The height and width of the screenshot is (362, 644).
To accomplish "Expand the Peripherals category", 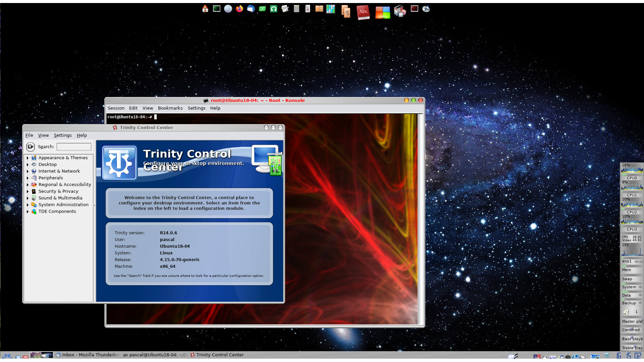I will [28, 178].
